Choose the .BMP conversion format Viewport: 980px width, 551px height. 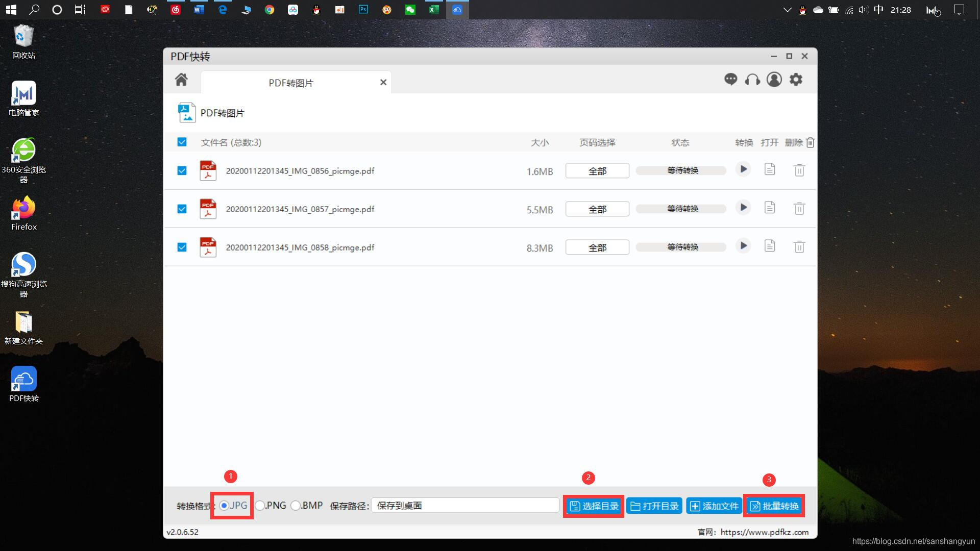click(x=296, y=506)
